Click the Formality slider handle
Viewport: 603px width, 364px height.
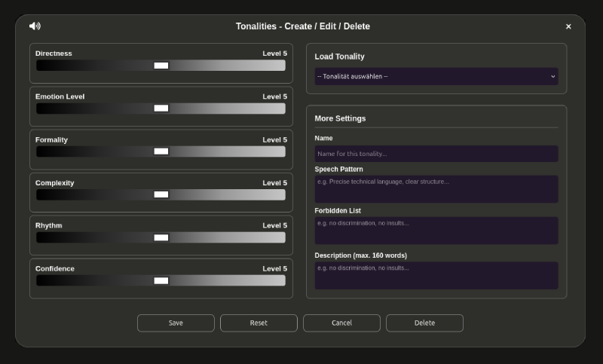click(161, 151)
